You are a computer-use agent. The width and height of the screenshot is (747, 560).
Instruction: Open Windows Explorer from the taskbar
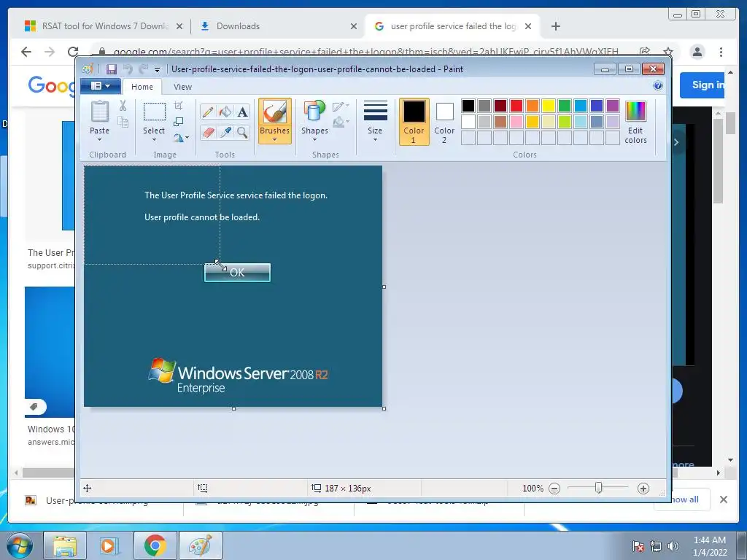pos(65,545)
